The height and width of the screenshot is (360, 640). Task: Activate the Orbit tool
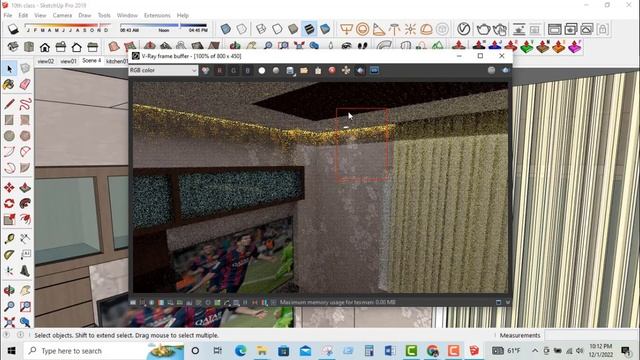coord(9,291)
